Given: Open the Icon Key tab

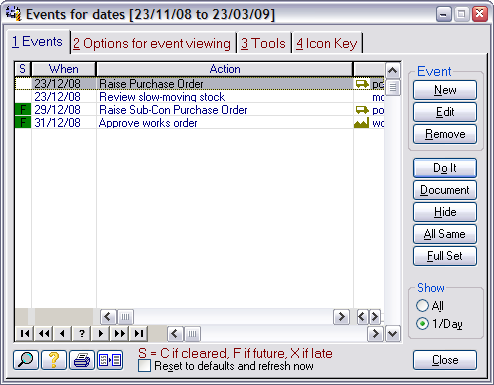Looking at the screenshot, I should (x=327, y=44).
